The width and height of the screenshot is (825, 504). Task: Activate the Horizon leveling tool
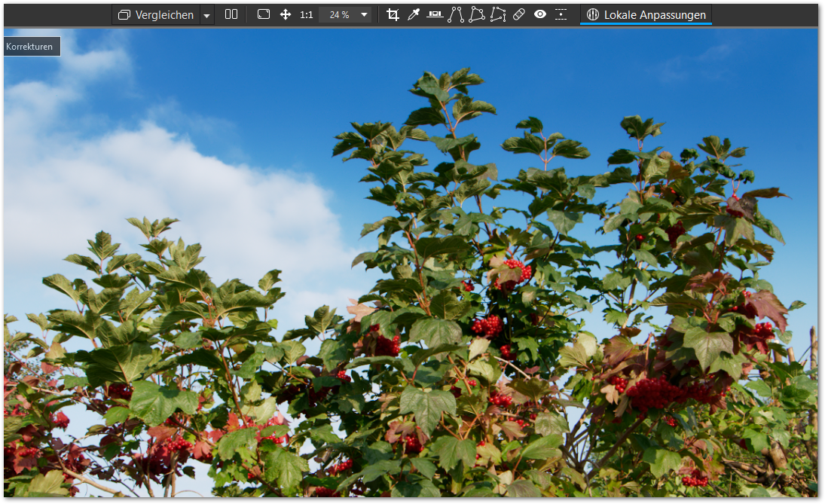coord(435,14)
